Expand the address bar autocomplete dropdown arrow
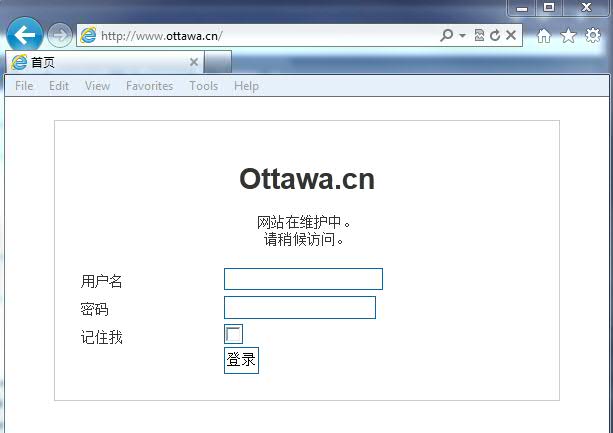This screenshot has width=613, height=433. pos(462,36)
